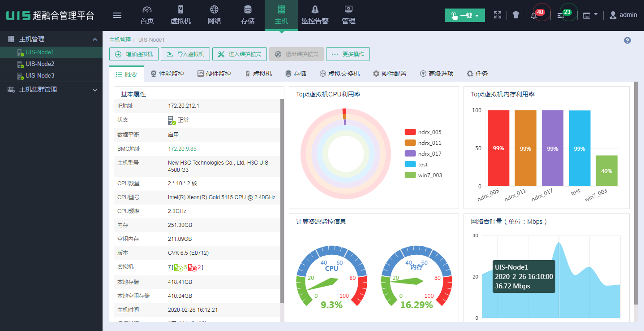Click the host normal status icon
This screenshot has height=331, width=644.
[x=172, y=120]
